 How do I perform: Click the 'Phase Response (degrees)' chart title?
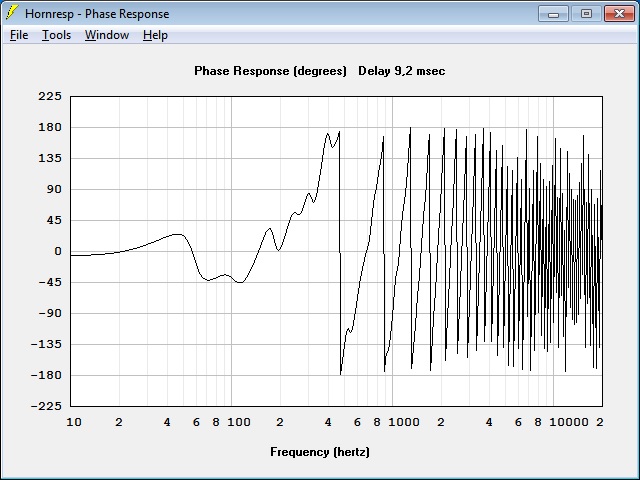[x=270, y=71]
